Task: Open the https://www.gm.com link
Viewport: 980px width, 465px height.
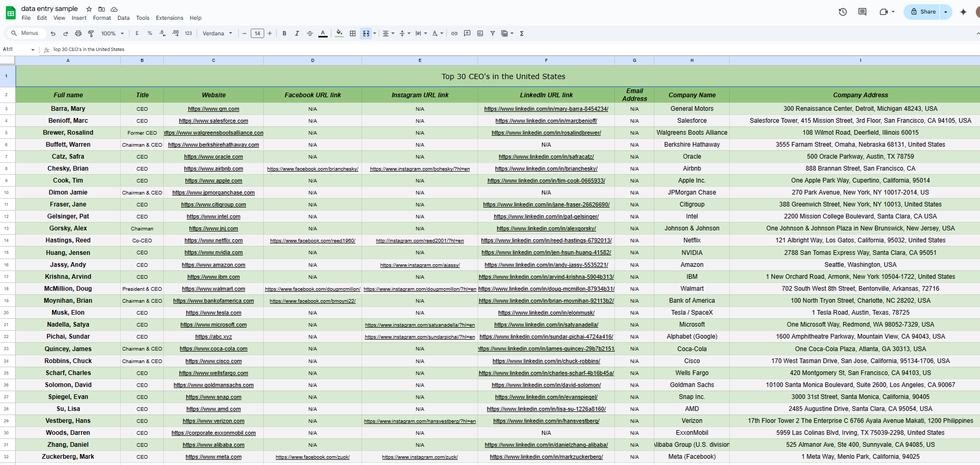Action: (x=213, y=109)
